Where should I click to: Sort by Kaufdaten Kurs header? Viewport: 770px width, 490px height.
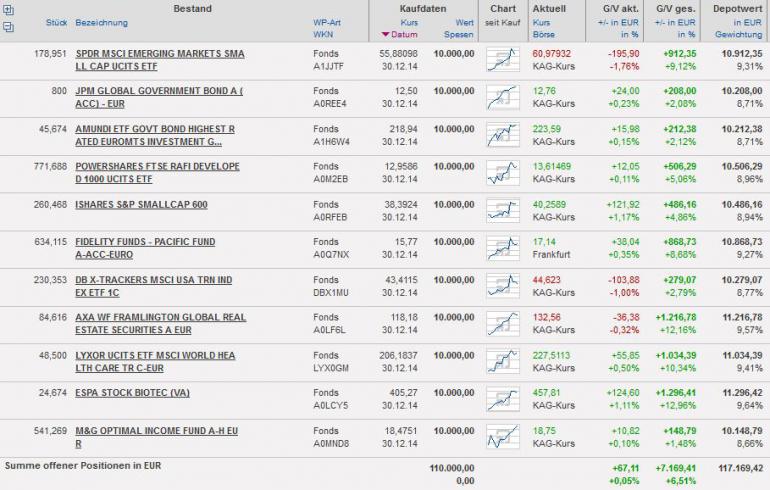(409, 23)
